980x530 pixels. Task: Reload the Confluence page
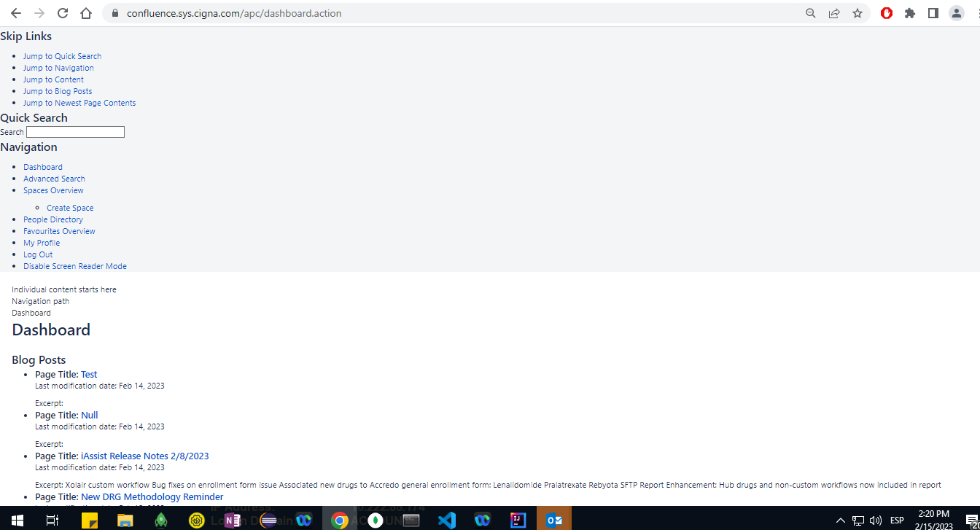63,13
